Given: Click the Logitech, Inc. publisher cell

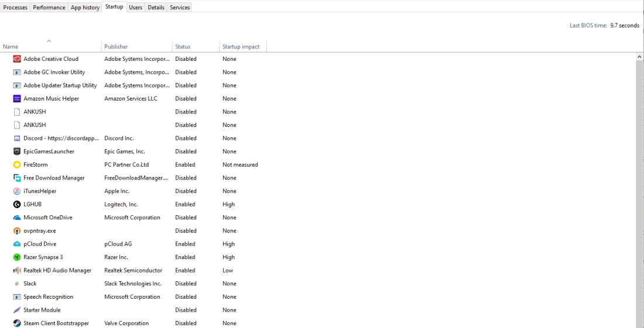Looking at the screenshot, I should click(121, 204).
